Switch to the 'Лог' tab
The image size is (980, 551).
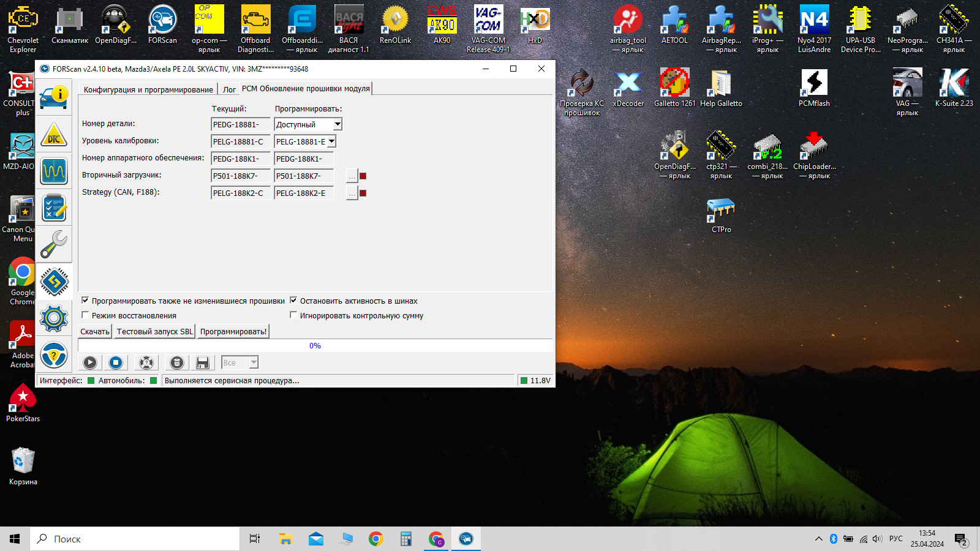coord(229,89)
